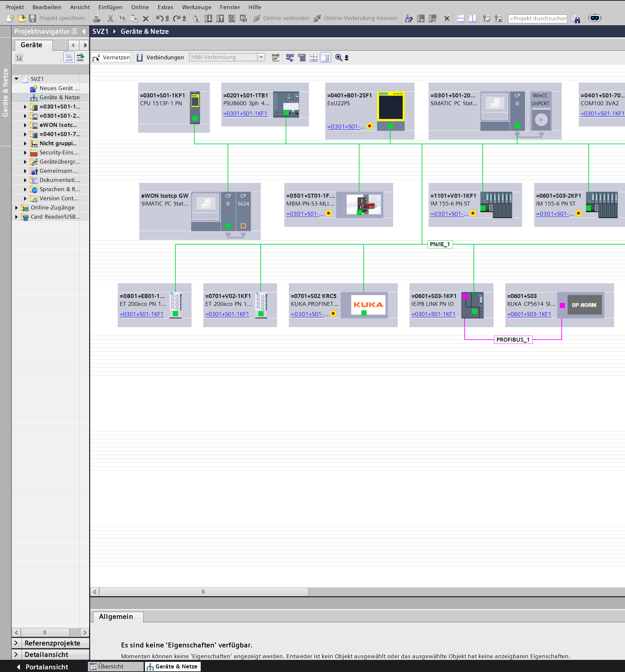Click the stop CPU icon
This screenshot has width=625, height=672.
[x=433, y=19]
